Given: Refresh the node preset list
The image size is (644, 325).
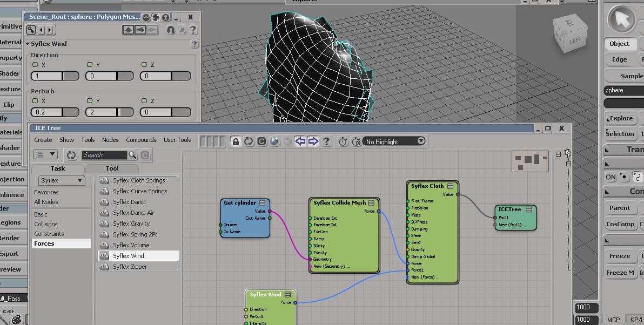Looking at the screenshot, I should (x=71, y=155).
